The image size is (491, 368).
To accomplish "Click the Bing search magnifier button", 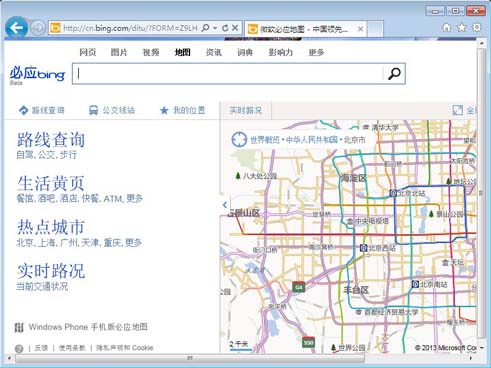I will [394, 74].
